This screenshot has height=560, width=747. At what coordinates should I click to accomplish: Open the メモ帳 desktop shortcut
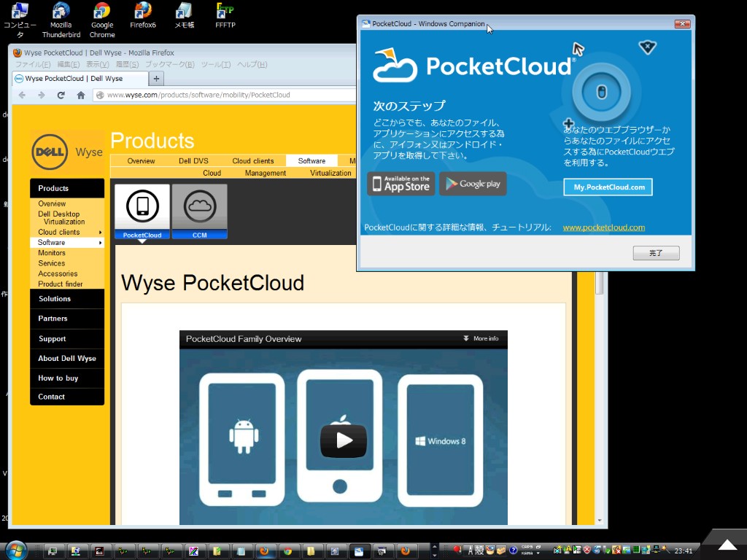[184, 15]
